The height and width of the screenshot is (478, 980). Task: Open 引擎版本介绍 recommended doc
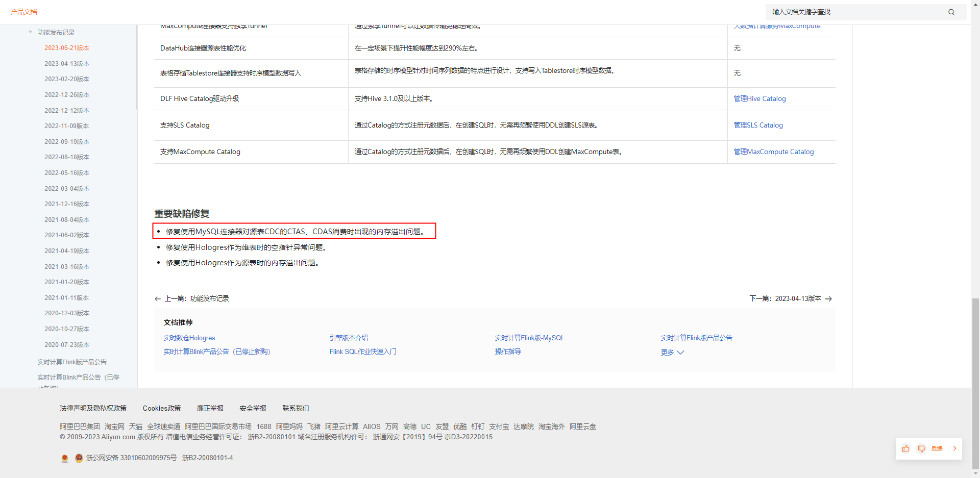click(x=349, y=338)
